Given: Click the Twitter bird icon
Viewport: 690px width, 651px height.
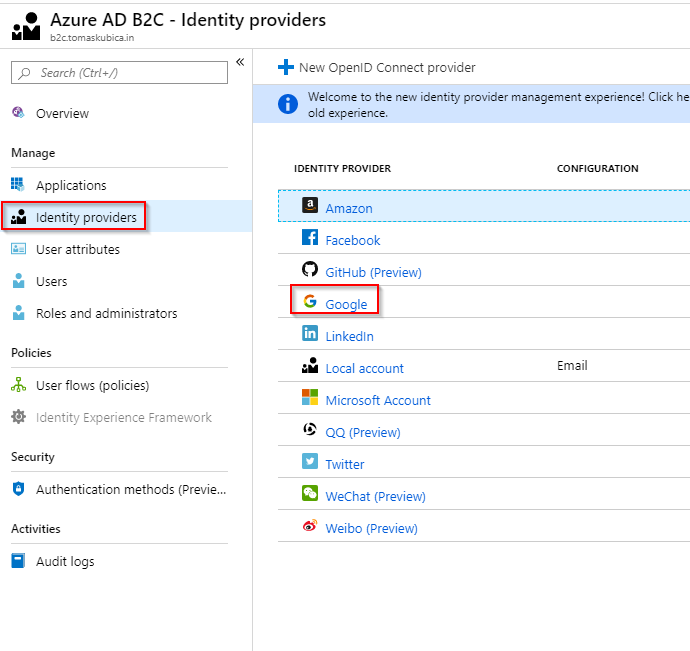Looking at the screenshot, I should tap(310, 461).
